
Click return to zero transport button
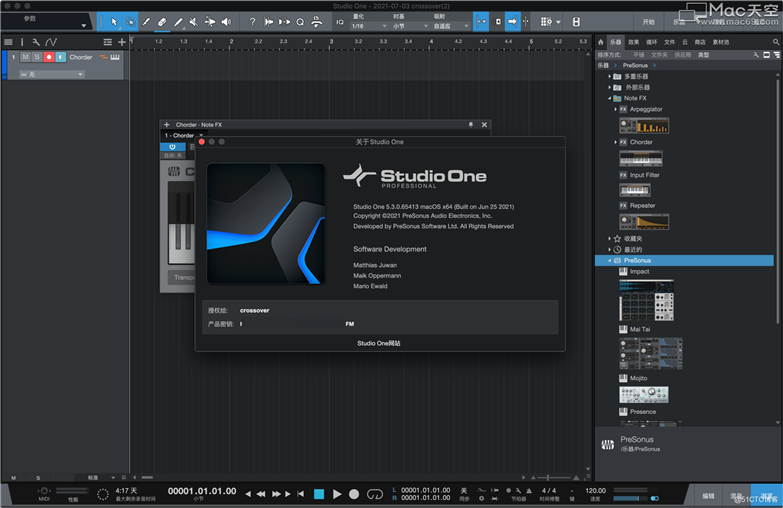[300, 494]
